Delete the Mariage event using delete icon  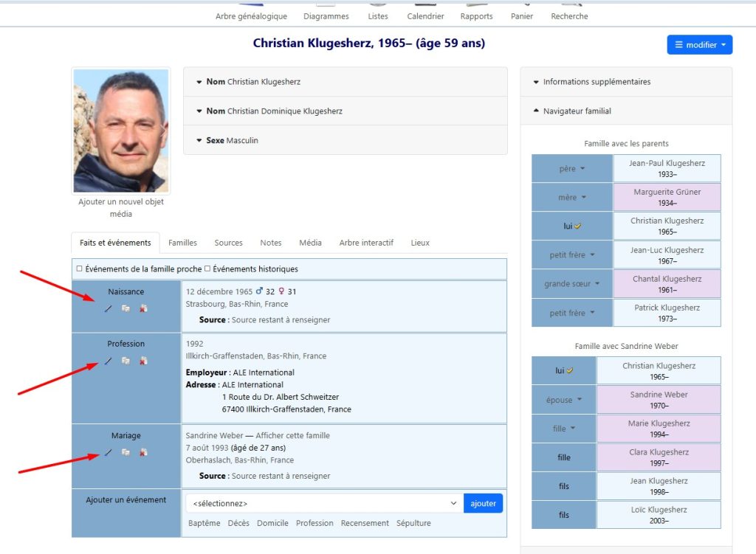143,452
